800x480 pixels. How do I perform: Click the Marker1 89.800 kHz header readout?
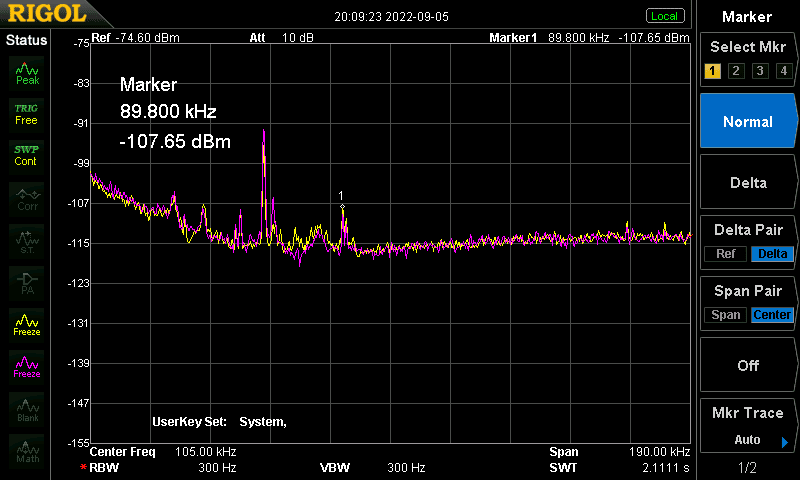(589, 38)
